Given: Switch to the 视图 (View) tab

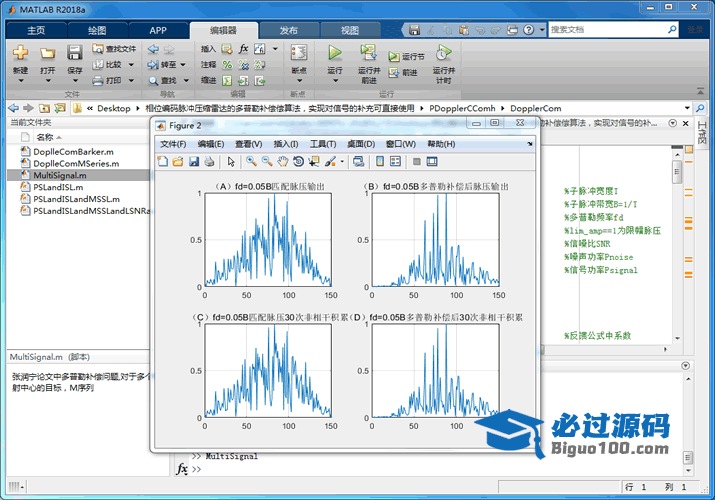Looking at the screenshot, I should click(350, 30).
